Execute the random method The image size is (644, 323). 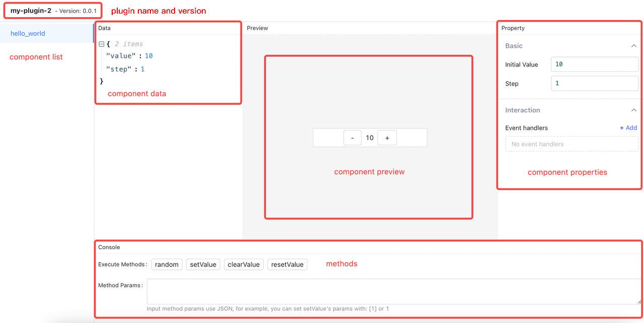point(167,265)
